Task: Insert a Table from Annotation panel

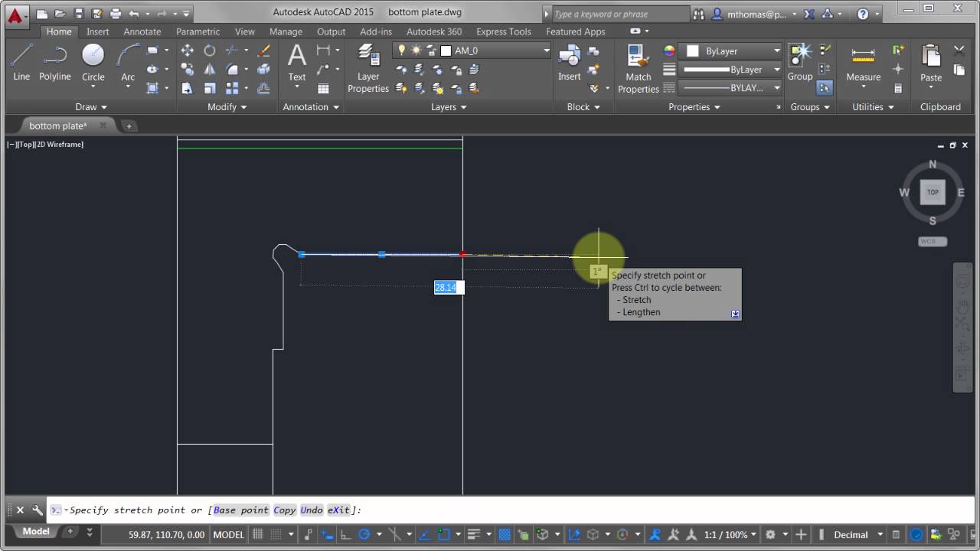Action: click(x=323, y=88)
